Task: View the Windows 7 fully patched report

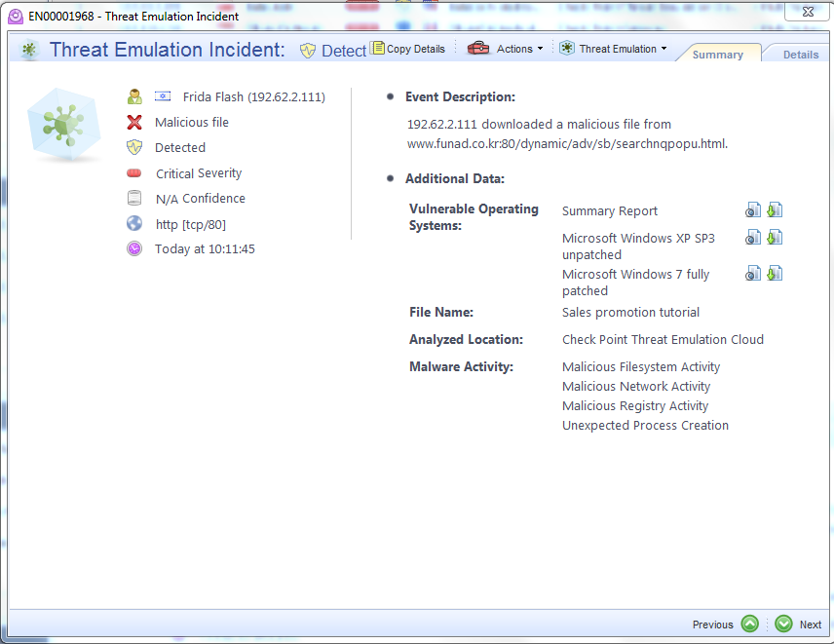Action: (x=753, y=274)
